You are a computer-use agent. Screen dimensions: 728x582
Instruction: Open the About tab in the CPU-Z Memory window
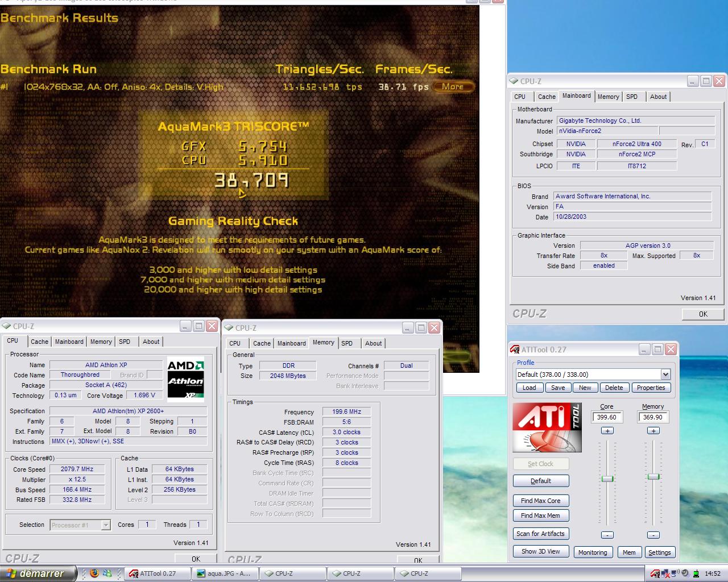tap(374, 343)
